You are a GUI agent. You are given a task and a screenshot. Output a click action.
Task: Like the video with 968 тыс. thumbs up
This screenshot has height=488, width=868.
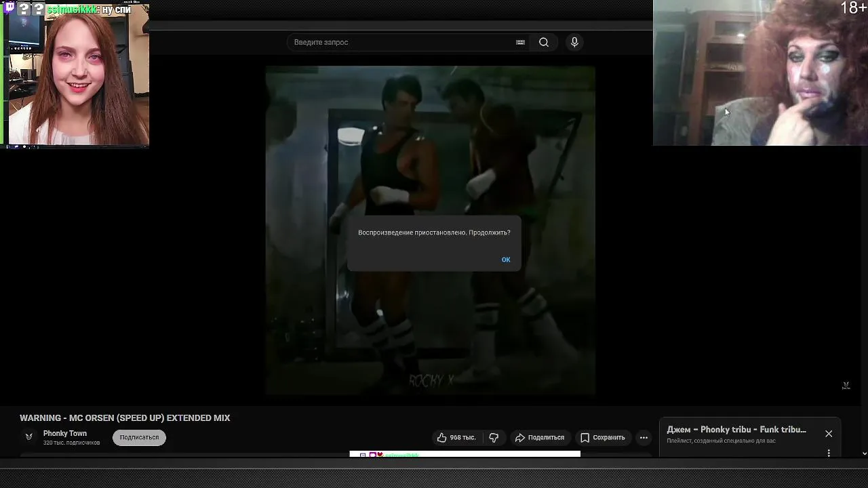457,438
